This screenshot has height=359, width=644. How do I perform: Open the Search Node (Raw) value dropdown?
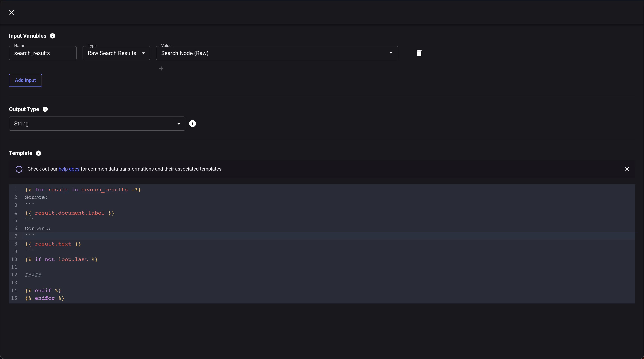[x=277, y=53]
